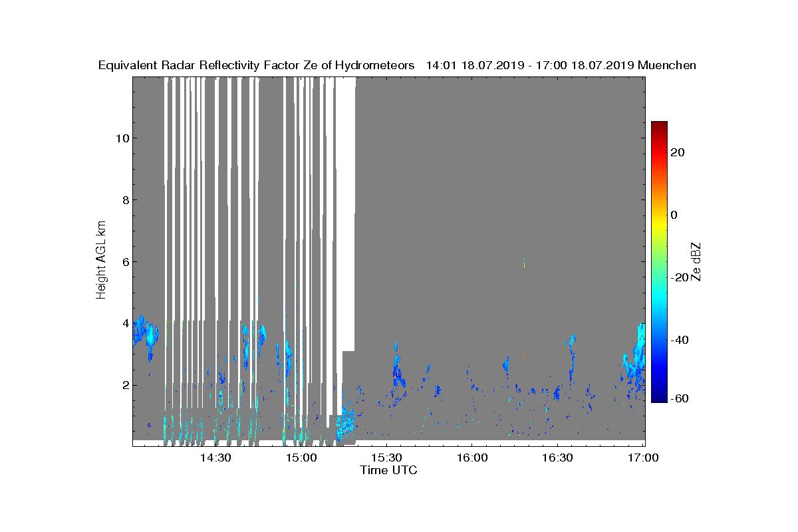
Task: Click the 17:00 time tick label
Action: (643, 458)
